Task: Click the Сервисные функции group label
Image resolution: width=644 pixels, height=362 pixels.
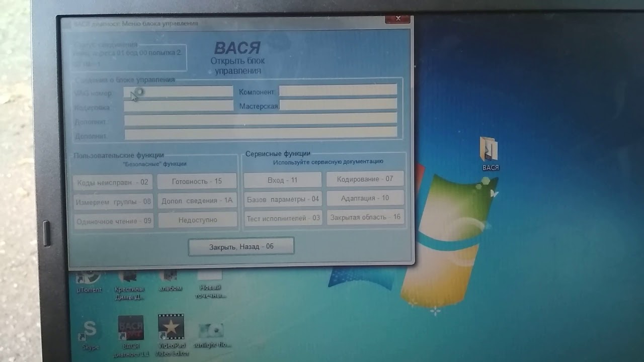Action: [278, 154]
